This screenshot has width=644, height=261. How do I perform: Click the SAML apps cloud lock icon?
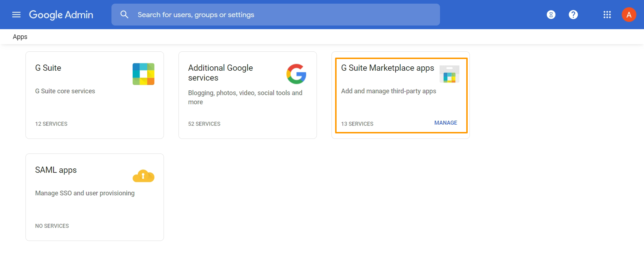[144, 176]
